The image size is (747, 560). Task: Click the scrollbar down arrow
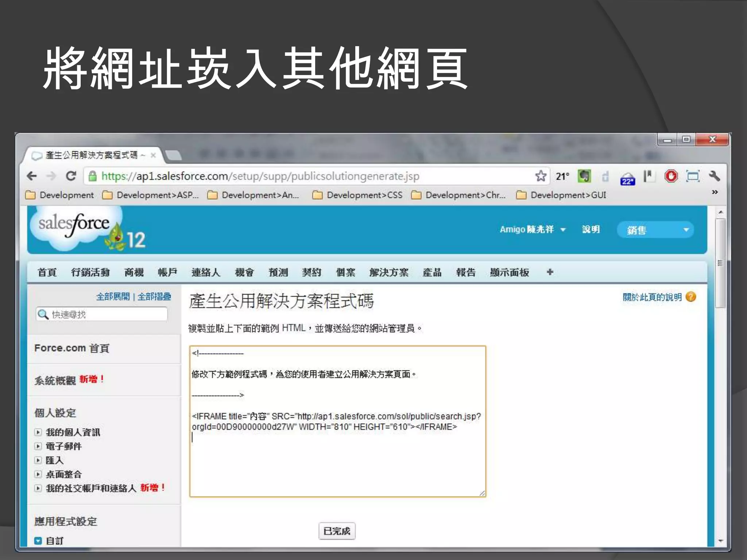(720, 541)
